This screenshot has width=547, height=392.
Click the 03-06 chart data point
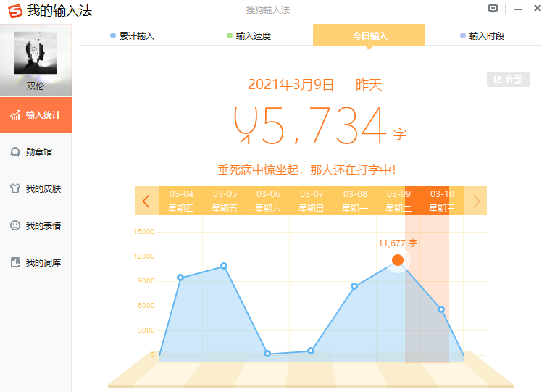click(x=267, y=354)
